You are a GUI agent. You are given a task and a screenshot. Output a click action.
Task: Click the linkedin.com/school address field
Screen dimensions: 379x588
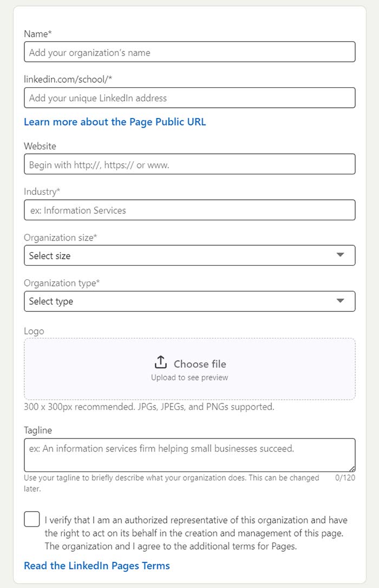[x=190, y=97]
